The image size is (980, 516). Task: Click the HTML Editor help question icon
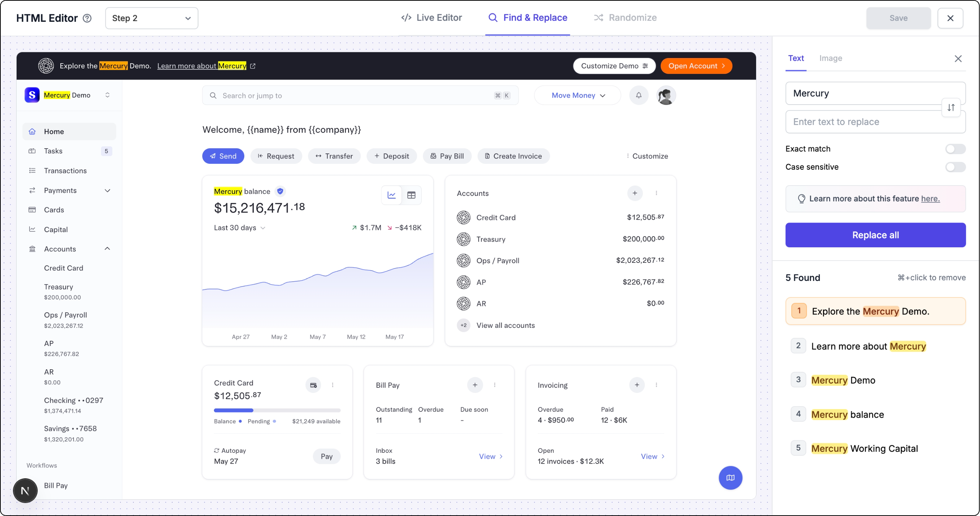coord(87,18)
